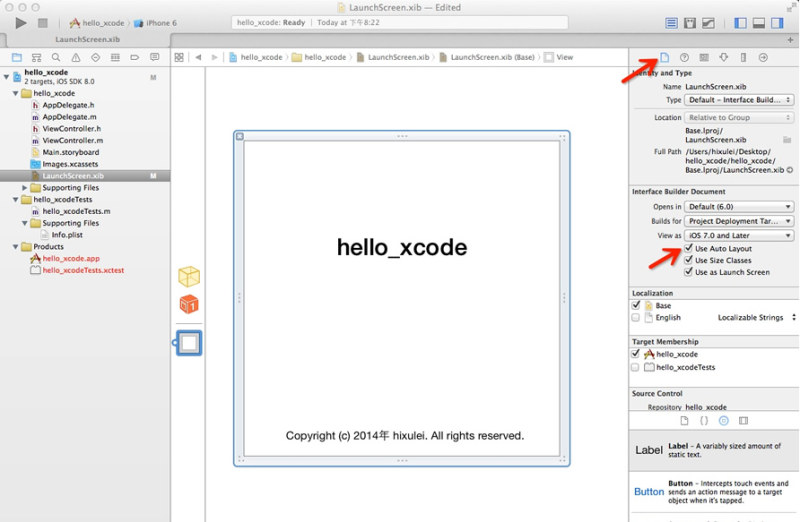The height and width of the screenshot is (522, 800).
Task: Show the File inspector
Action: (664, 57)
